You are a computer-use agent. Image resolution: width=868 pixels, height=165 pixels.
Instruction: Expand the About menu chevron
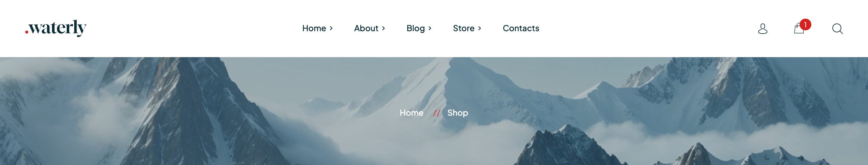click(x=383, y=29)
